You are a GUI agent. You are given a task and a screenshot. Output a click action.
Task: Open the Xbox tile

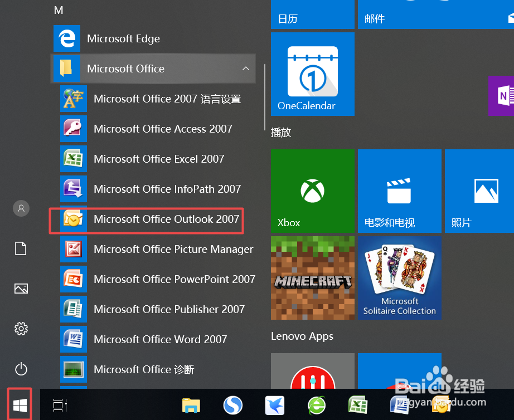tap(313, 191)
